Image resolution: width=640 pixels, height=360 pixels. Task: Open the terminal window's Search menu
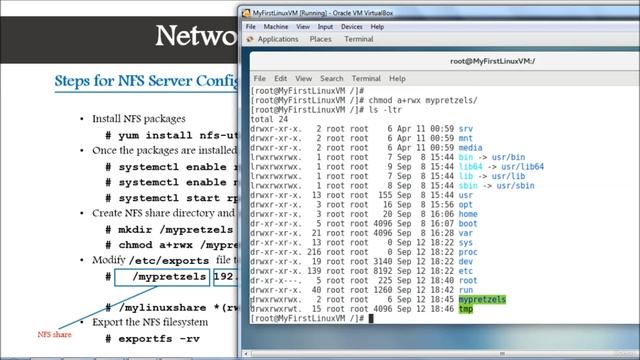(x=331, y=78)
